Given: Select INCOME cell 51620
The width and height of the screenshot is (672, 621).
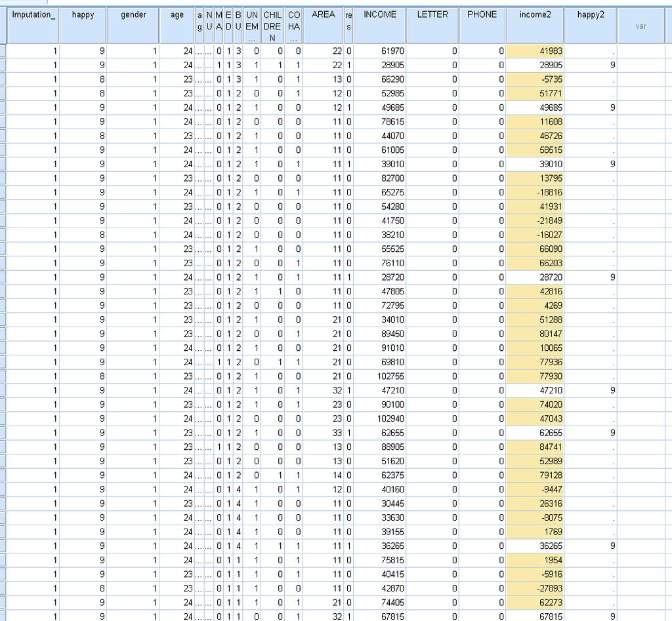Looking at the screenshot, I should point(380,461).
